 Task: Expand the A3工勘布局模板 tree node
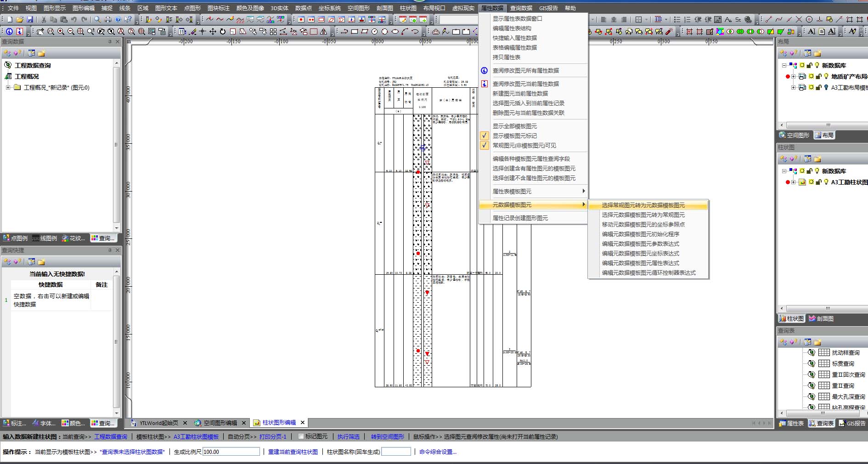(x=793, y=87)
